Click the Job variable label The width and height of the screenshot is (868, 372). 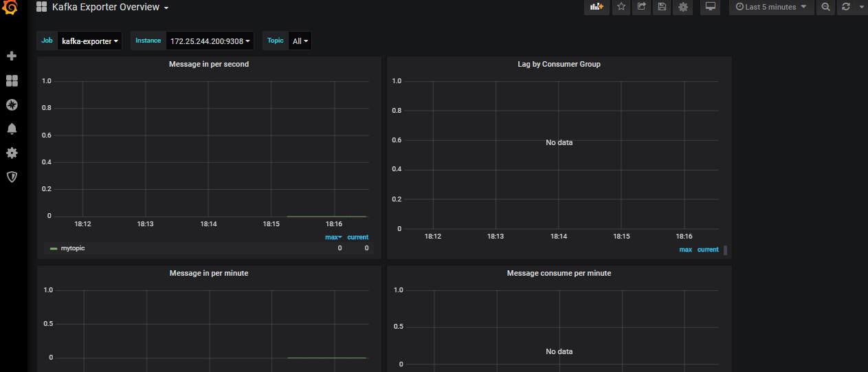pos(47,41)
